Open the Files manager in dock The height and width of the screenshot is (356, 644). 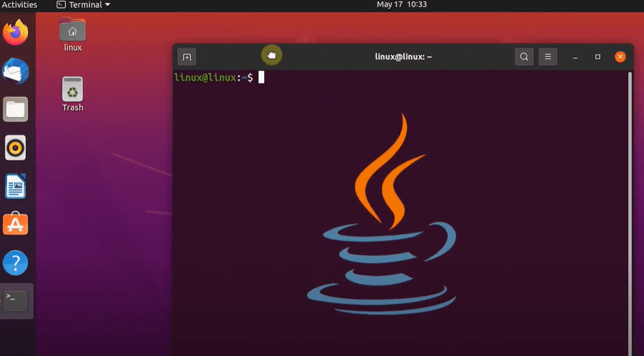tap(16, 110)
